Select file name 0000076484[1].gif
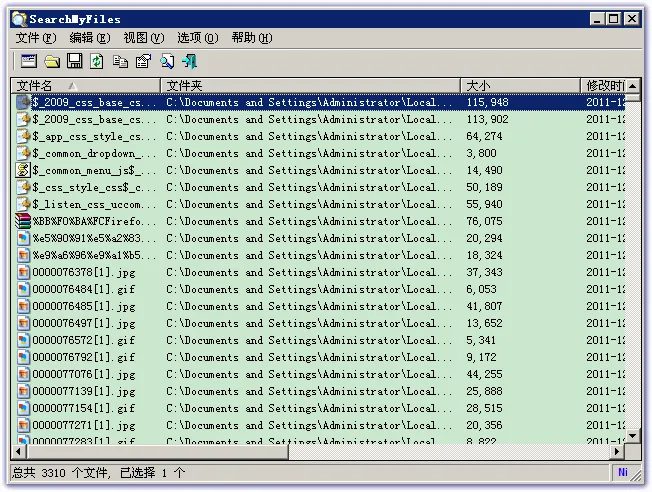 click(84, 289)
